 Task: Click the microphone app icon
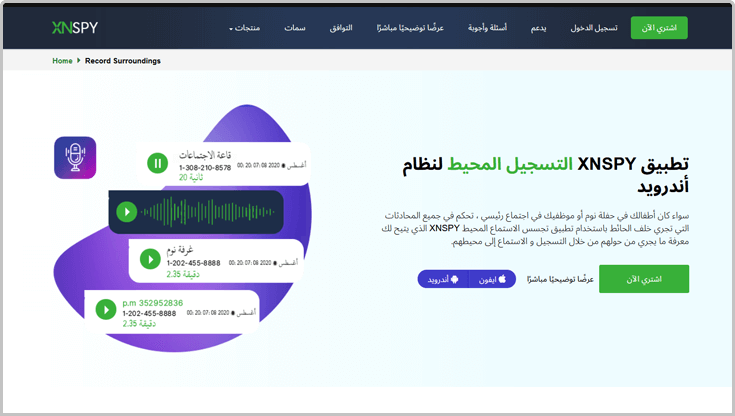[75, 158]
